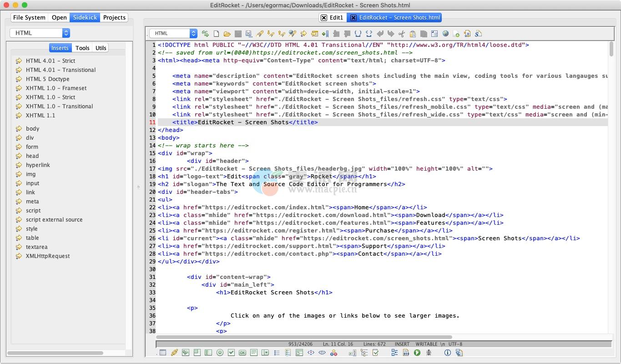This screenshot has width=621, height=364.
Task: Open the sidebar HTML language dropdown
Action: coord(40,33)
